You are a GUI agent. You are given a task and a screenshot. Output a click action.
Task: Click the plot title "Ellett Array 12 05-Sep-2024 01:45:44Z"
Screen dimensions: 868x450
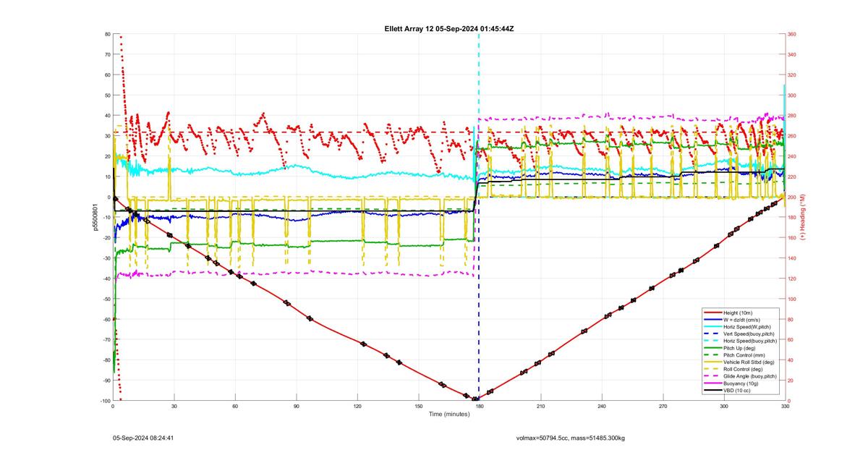[x=449, y=28]
